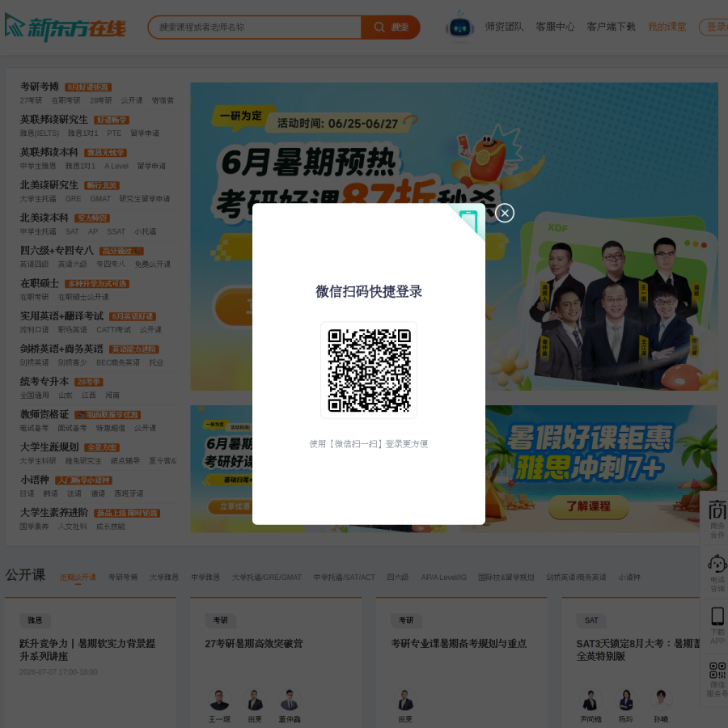Viewport: 728px width, 728px height.
Task: Switch to phone login via corner icon
Action: click(468, 221)
